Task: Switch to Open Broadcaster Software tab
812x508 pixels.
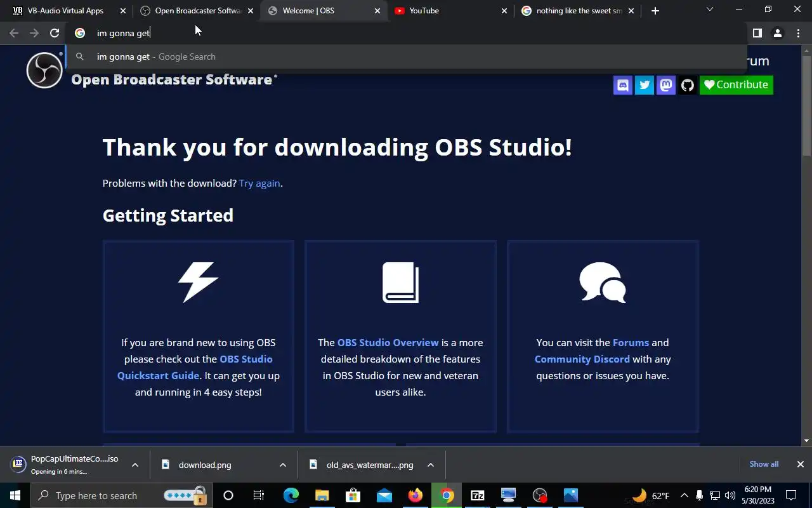Action: [x=196, y=11]
